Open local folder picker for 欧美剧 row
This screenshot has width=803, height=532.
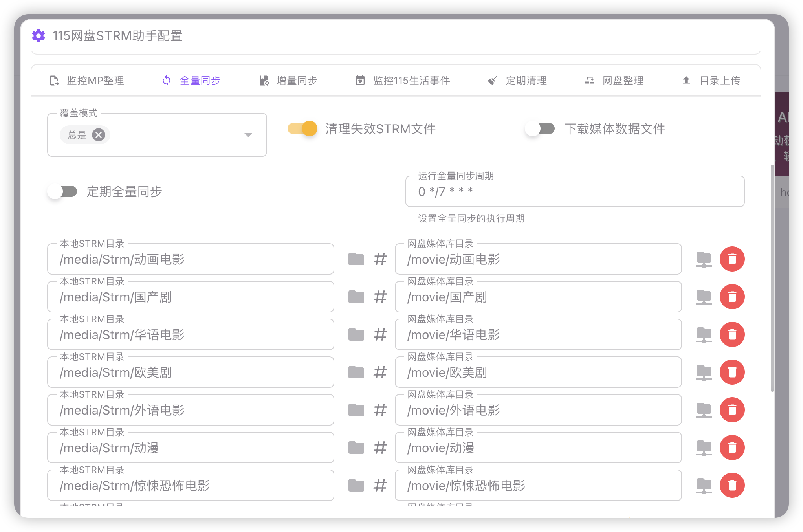pyautogui.click(x=356, y=372)
